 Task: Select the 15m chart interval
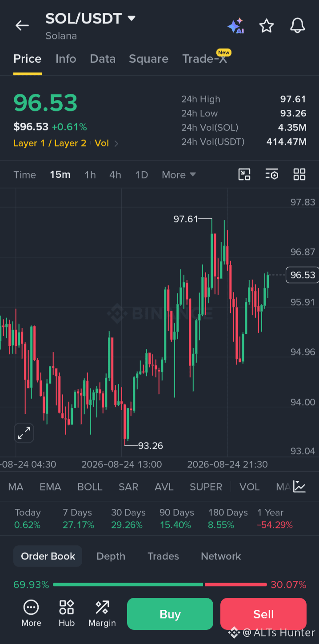(60, 175)
